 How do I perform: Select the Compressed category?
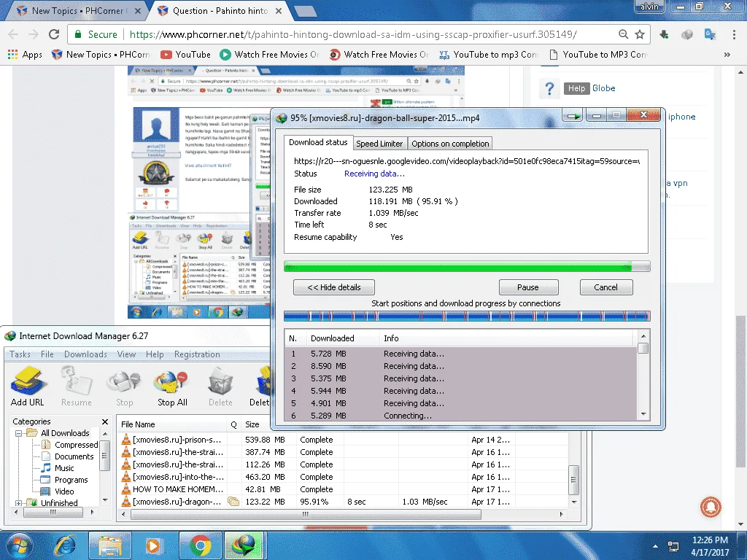click(70, 445)
